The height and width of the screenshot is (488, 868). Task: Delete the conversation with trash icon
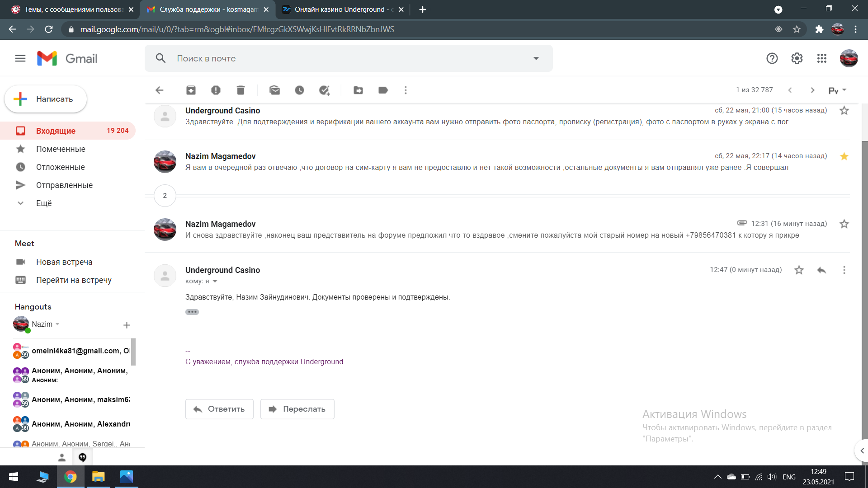241,90
